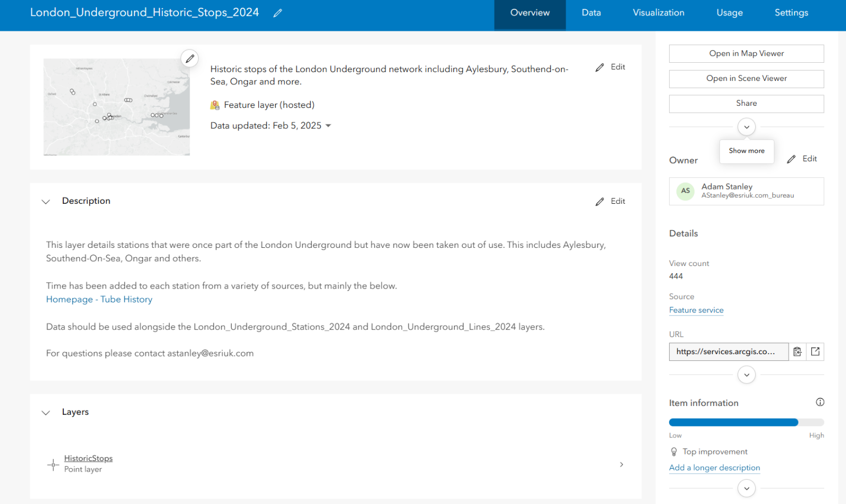Click the Point layer subtitle text
Screen dimensions: 846x504
pyautogui.click(x=83, y=469)
